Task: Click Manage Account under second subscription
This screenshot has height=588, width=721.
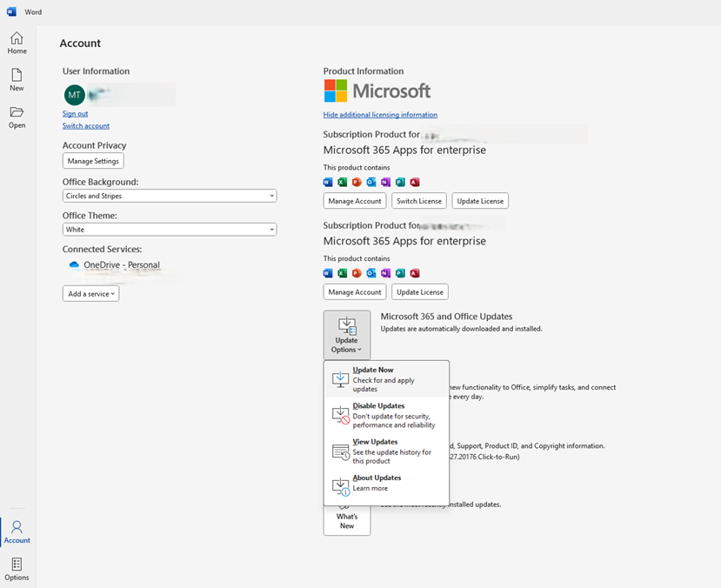Action: click(355, 292)
